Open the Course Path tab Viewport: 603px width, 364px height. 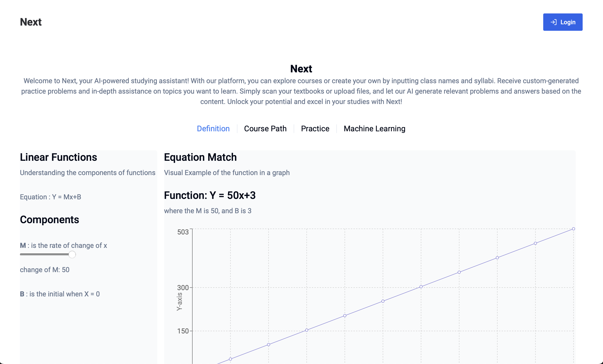(x=265, y=128)
